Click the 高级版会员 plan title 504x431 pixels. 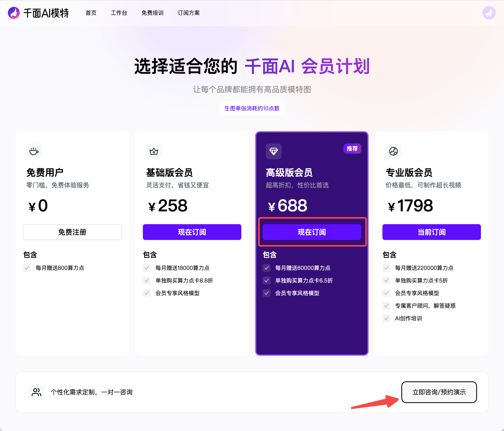tap(289, 173)
